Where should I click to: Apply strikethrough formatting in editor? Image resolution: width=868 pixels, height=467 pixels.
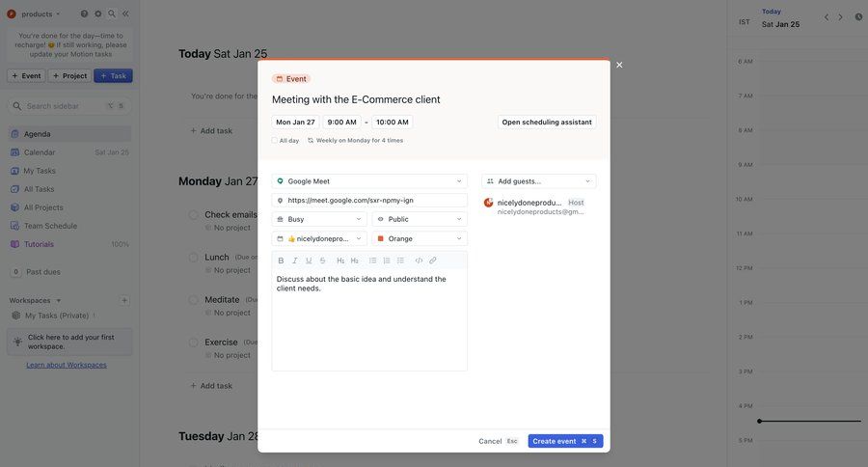[x=322, y=261]
